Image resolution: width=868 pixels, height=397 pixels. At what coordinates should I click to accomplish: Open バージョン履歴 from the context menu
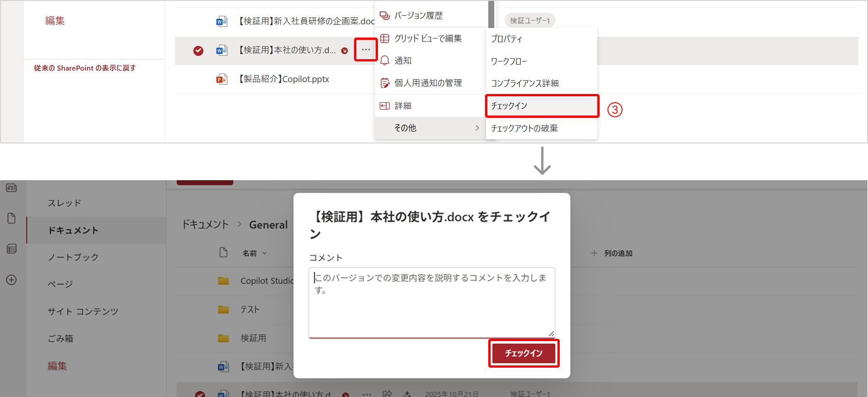(418, 16)
